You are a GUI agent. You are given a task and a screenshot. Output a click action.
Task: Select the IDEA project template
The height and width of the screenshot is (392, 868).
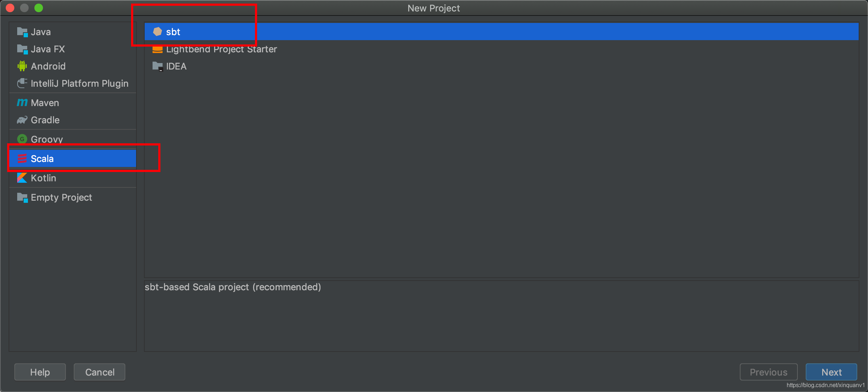click(x=176, y=66)
